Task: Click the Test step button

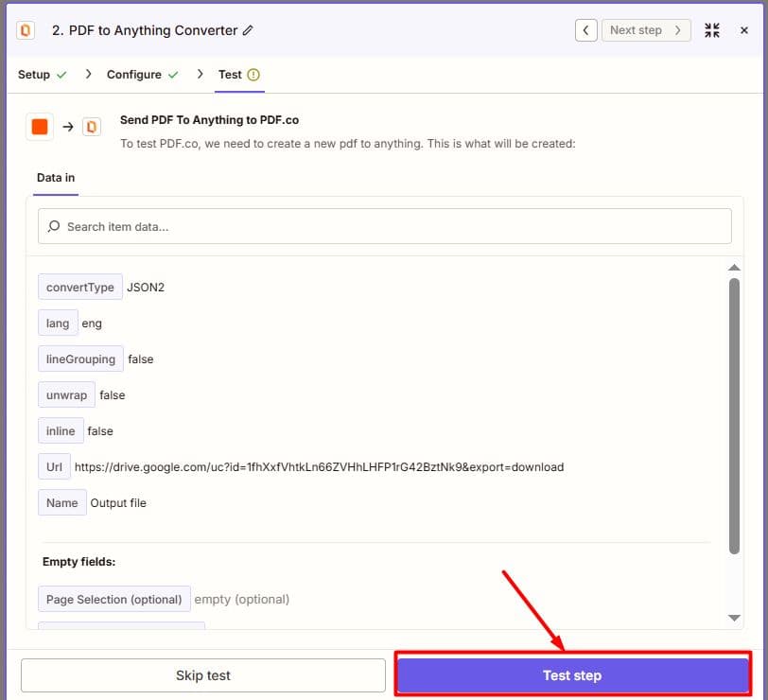Action: click(572, 675)
